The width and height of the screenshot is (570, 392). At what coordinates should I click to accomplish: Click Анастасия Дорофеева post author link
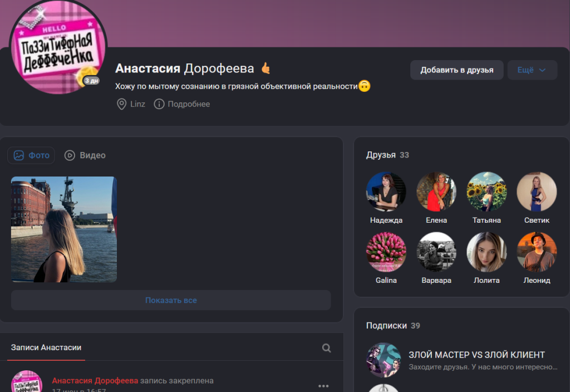click(95, 381)
